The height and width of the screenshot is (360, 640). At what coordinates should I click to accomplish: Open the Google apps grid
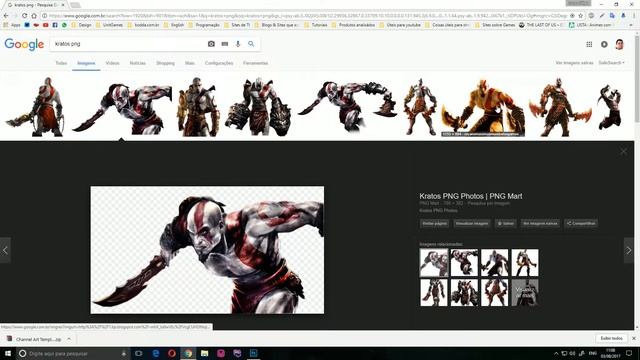[589, 44]
